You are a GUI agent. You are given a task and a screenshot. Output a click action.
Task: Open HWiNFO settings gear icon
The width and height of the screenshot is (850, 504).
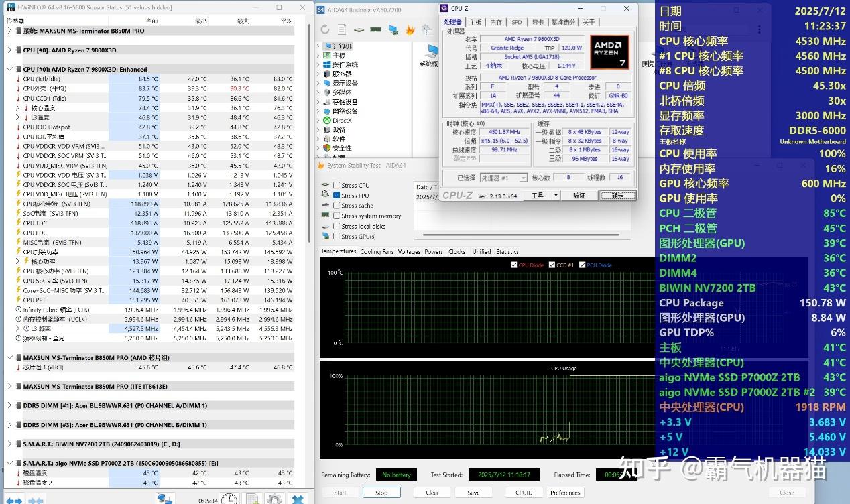pyautogui.click(x=274, y=499)
